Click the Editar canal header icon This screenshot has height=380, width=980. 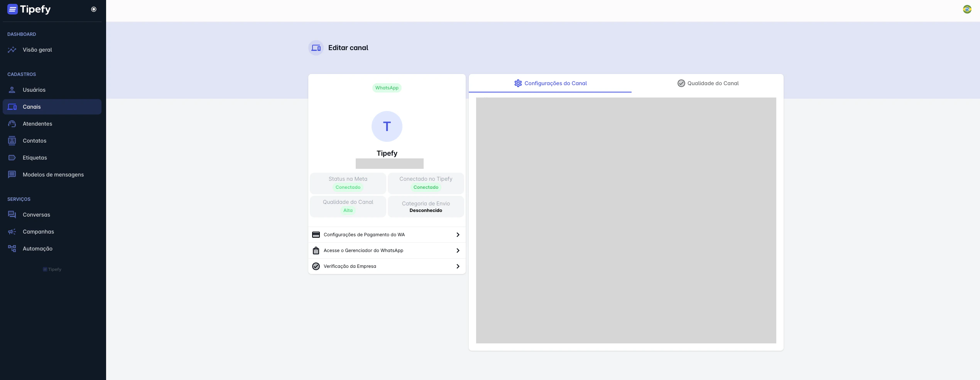click(316, 48)
